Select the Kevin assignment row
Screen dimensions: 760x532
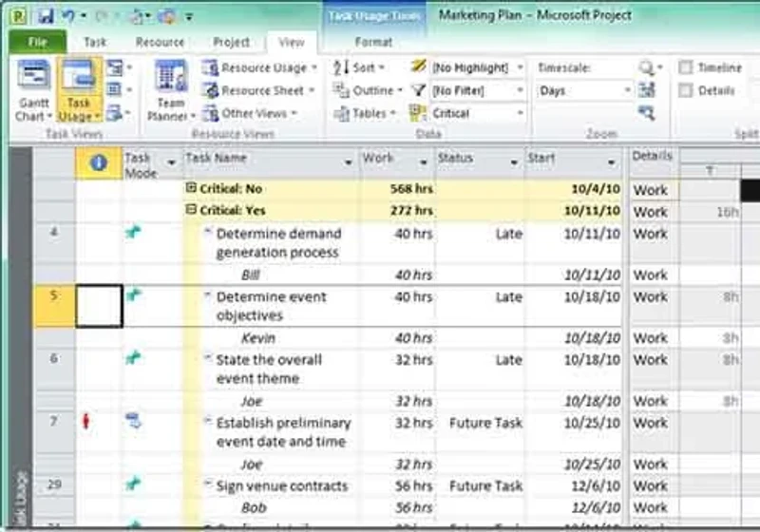[x=328, y=338]
